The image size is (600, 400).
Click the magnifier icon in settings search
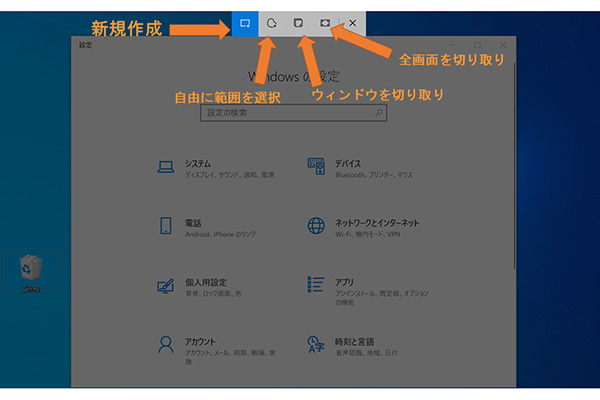point(379,113)
